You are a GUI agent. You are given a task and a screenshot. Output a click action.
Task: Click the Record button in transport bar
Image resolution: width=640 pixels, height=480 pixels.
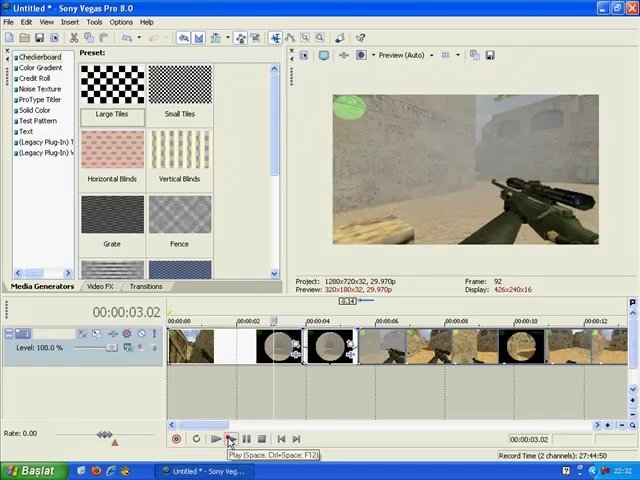pyautogui.click(x=176, y=439)
